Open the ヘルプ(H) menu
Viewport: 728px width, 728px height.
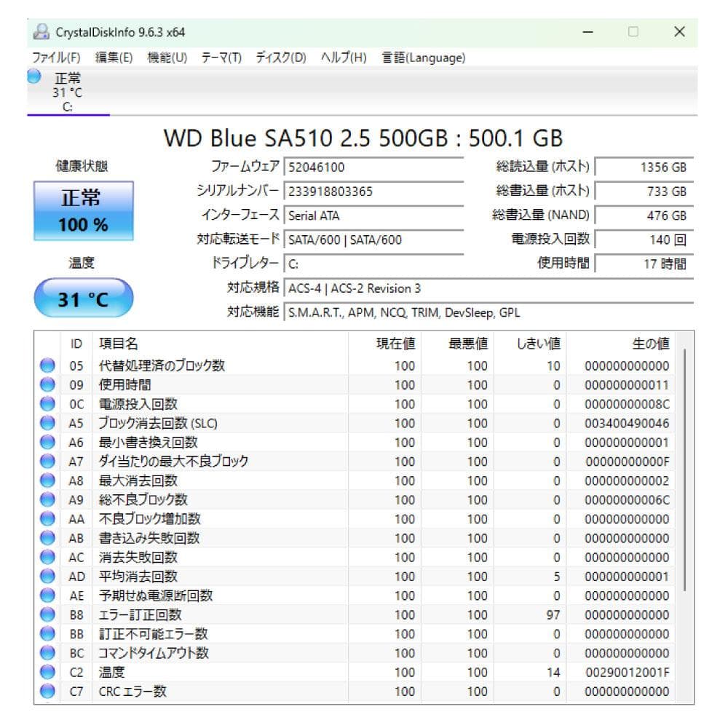pyautogui.click(x=343, y=58)
